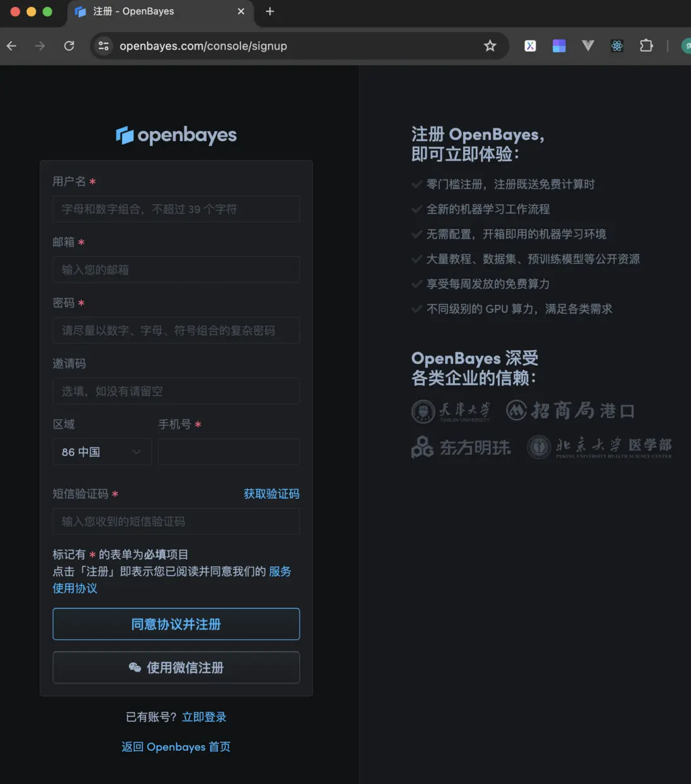Open a new browser tab
Screen dimensions: 691x784
coord(270,11)
